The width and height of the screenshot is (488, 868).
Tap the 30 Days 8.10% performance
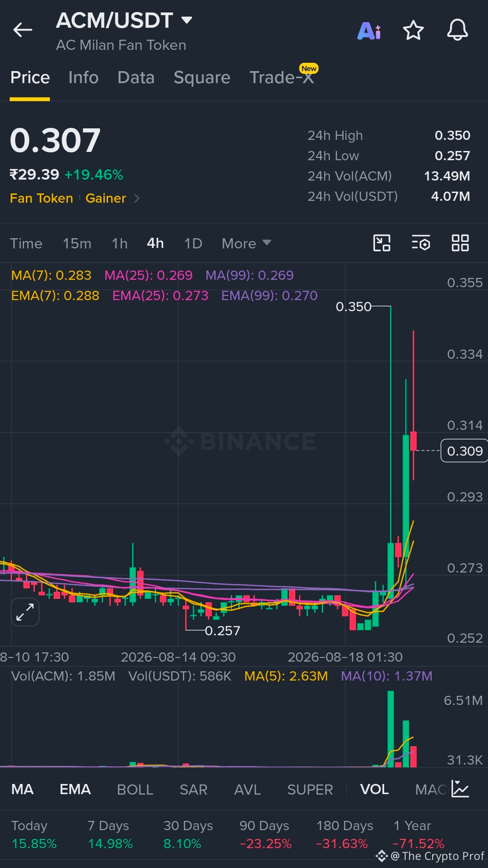188,835
